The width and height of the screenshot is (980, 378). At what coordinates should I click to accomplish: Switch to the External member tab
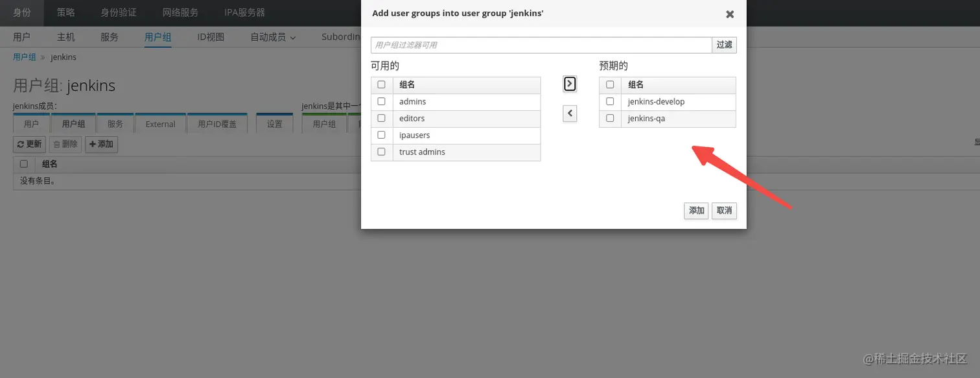pyautogui.click(x=160, y=124)
